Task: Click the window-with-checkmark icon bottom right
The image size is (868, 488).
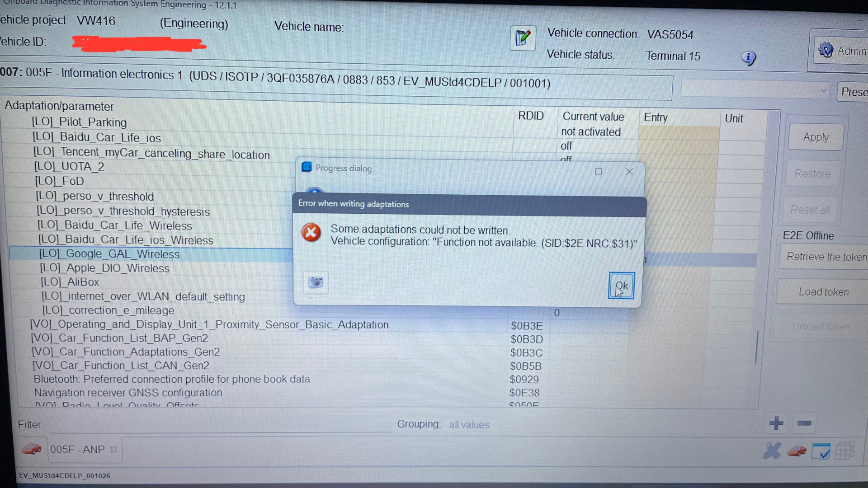Action: 822,451
